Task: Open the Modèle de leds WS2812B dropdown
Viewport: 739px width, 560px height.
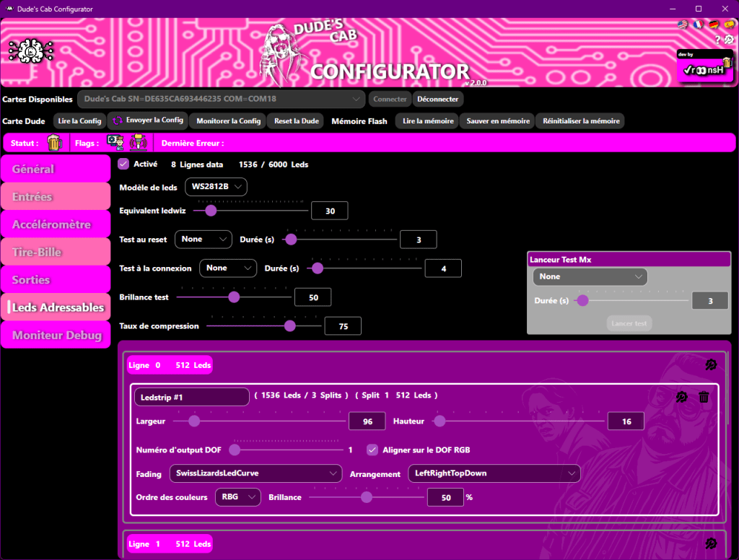Action: pyautogui.click(x=216, y=188)
